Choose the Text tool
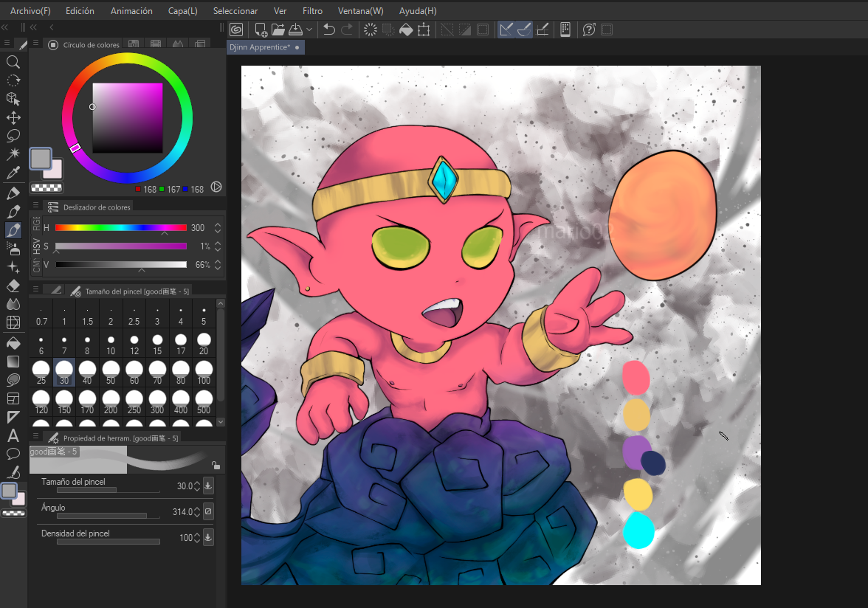This screenshot has width=868, height=608. click(x=13, y=435)
